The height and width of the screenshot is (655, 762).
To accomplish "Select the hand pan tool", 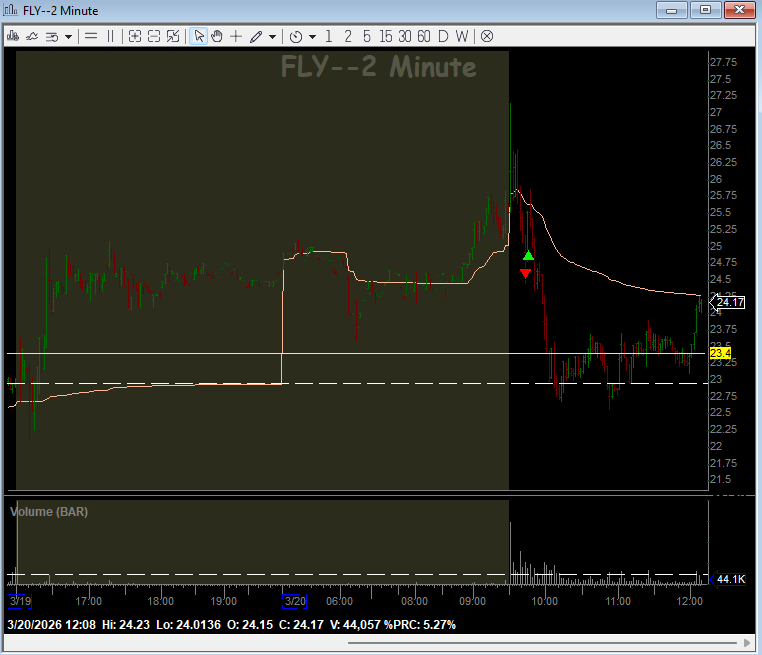I will point(217,36).
